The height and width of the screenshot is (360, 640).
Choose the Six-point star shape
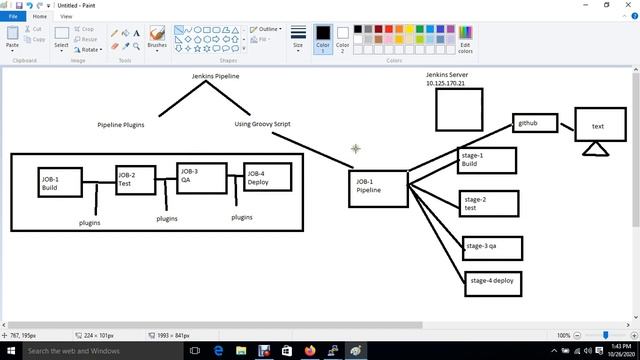coord(207,49)
